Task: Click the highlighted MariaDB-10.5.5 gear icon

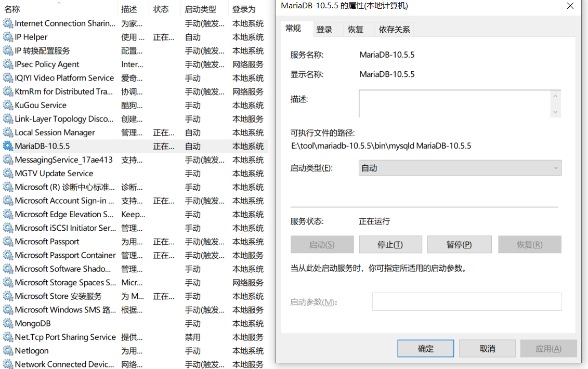Action: click(x=8, y=146)
